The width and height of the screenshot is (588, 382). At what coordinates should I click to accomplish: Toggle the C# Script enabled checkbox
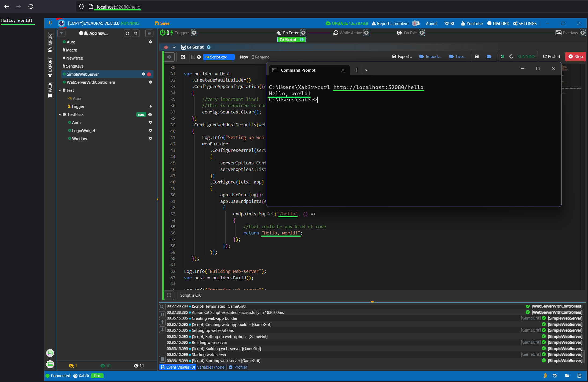(x=183, y=47)
